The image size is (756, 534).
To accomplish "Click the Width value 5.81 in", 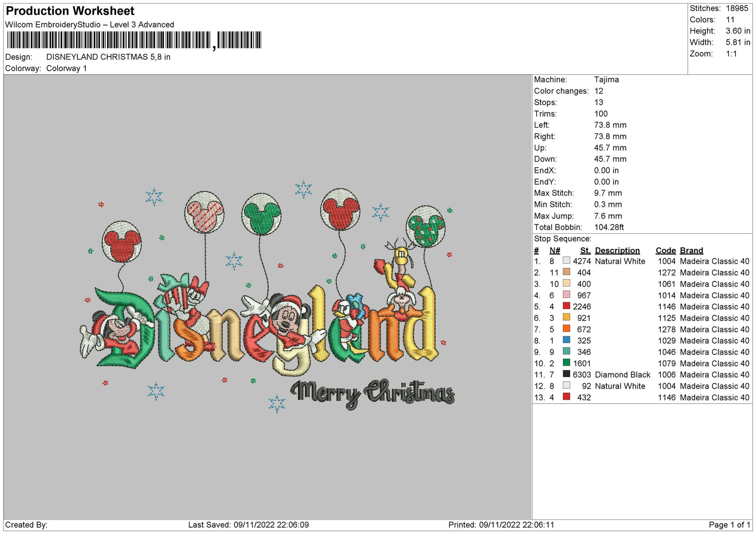I will 738,42.
